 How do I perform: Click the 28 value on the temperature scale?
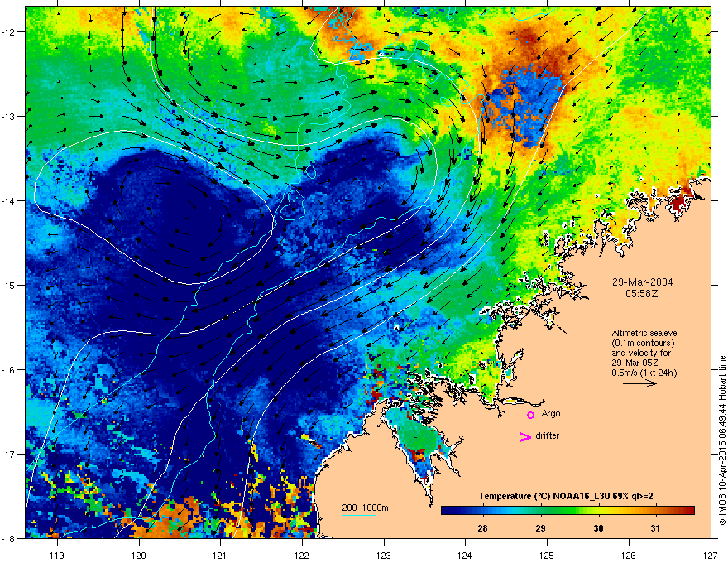(482, 528)
